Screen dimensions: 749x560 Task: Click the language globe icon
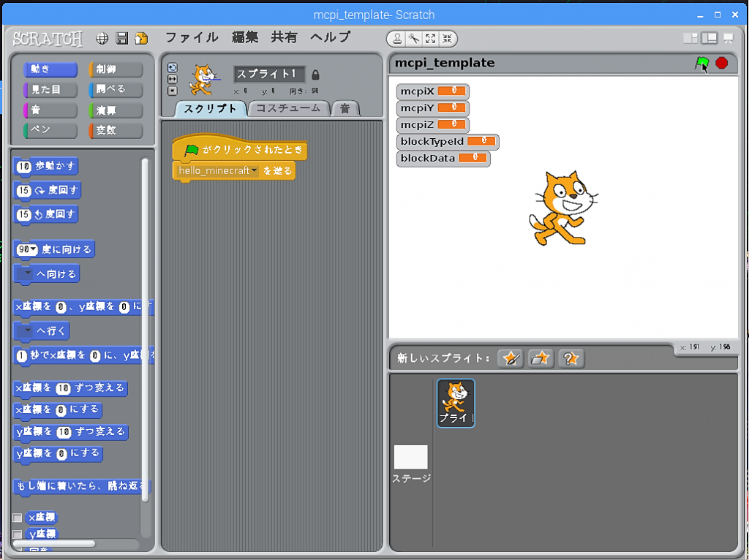pyautogui.click(x=102, y=39)
